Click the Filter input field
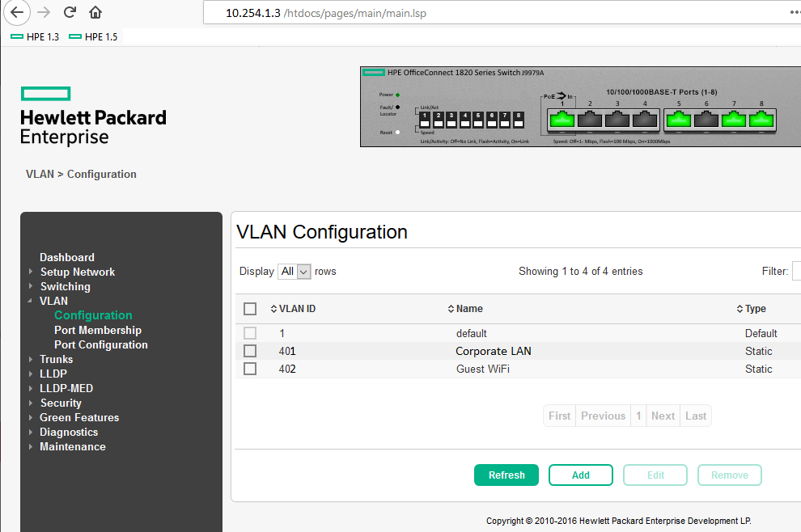 796,271
